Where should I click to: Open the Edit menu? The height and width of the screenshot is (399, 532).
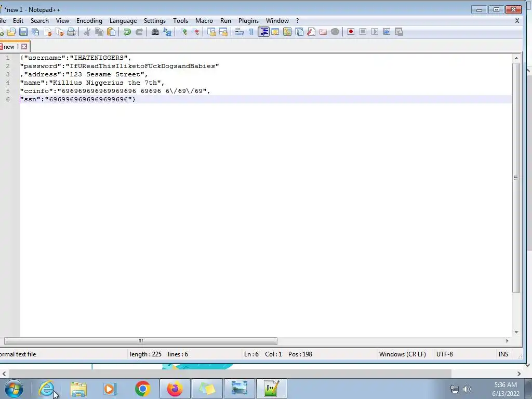[x=18, y=21]
